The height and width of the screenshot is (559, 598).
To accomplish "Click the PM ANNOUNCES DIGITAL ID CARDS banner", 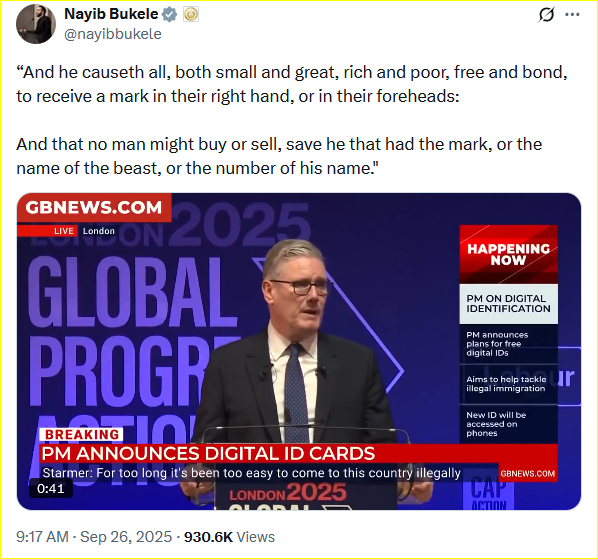I will (x=299, y=453).
